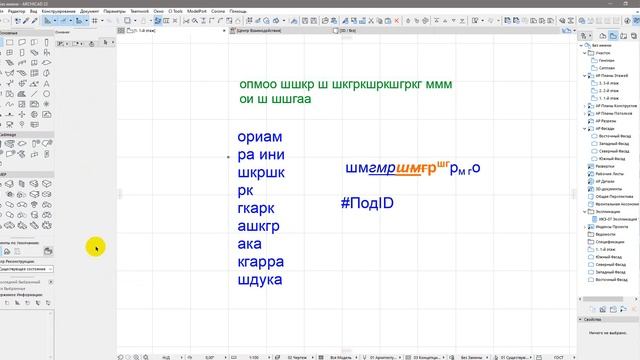
Task: Toggle grid snap in top toolbar
Action: 95,20
